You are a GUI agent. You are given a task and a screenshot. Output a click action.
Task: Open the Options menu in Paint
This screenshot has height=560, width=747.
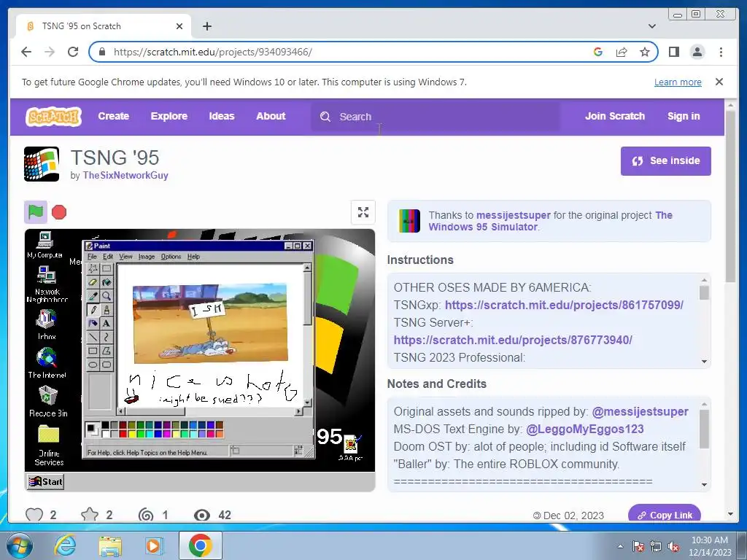point(171,257)
